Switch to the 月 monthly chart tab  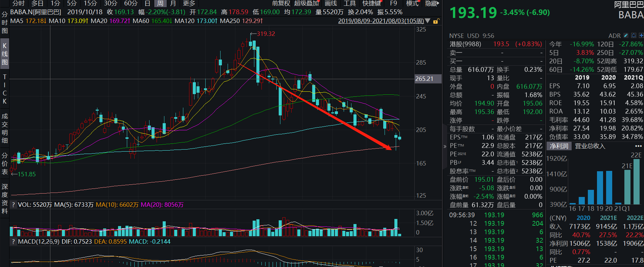click(x=173, y=3)
